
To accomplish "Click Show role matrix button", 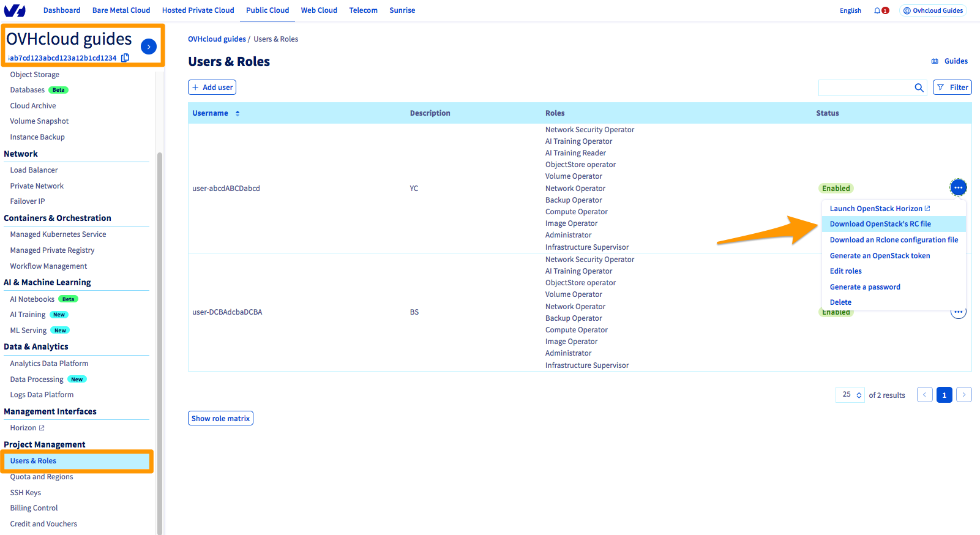I will 220,419.
